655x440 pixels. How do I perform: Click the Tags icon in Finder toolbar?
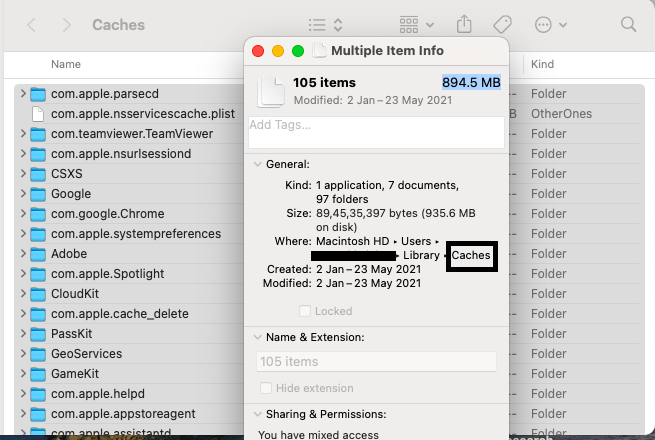(x=503, y=25)
